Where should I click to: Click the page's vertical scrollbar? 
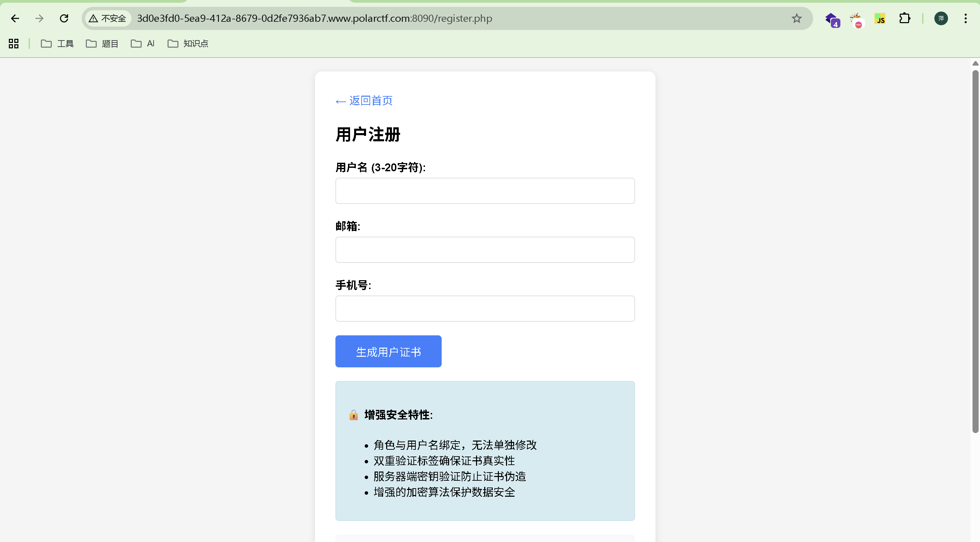pyautogui.click(x=975, y=251)
